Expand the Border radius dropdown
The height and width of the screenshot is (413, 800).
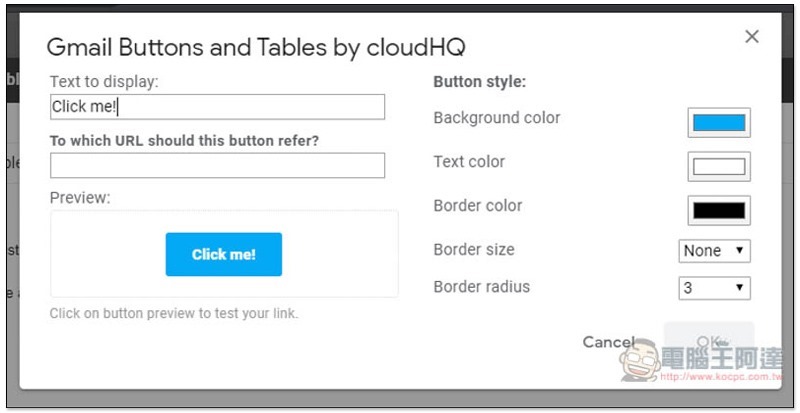(714, 288)
